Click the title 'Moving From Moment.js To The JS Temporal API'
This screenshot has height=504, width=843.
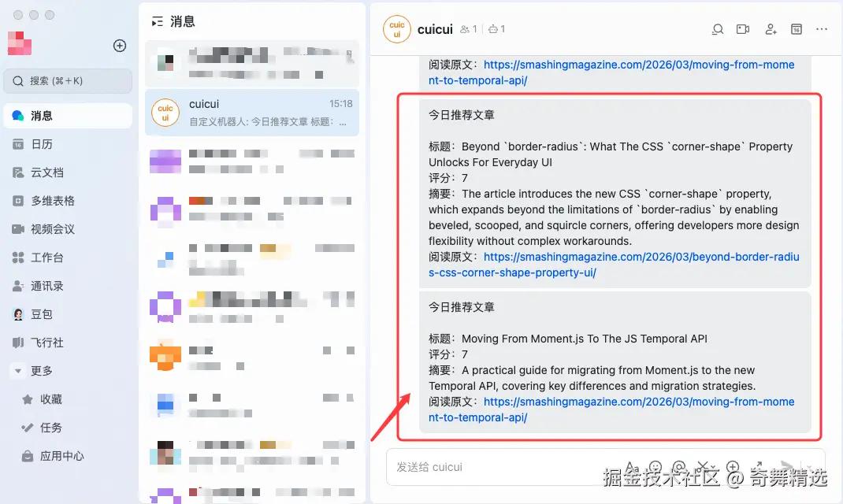[585, 339]
